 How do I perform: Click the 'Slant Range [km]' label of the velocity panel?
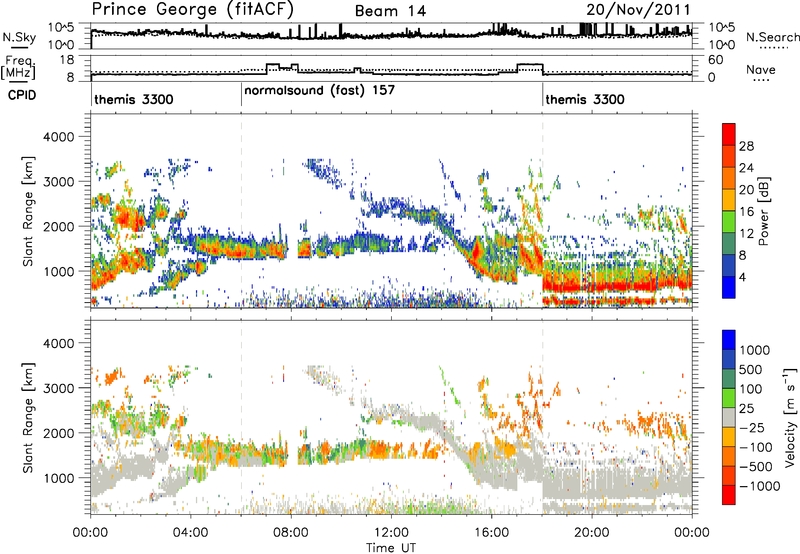(x=28, y=418)
